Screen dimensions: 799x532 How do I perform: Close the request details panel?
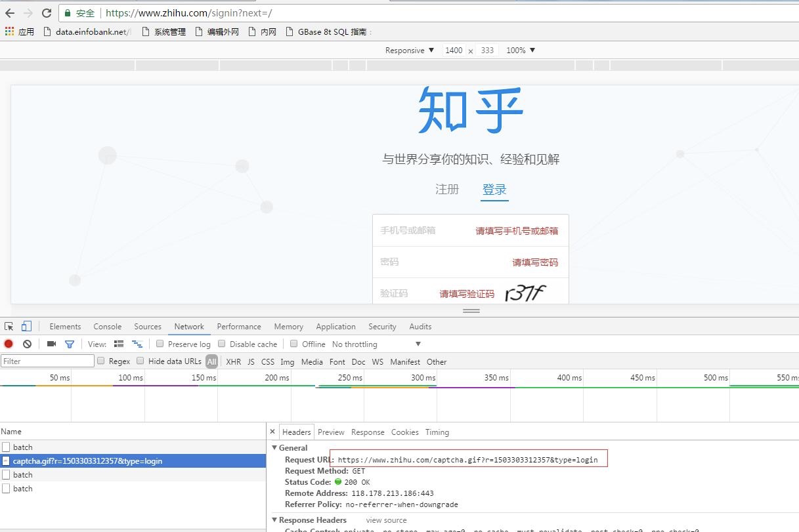(x=272, y=432)
